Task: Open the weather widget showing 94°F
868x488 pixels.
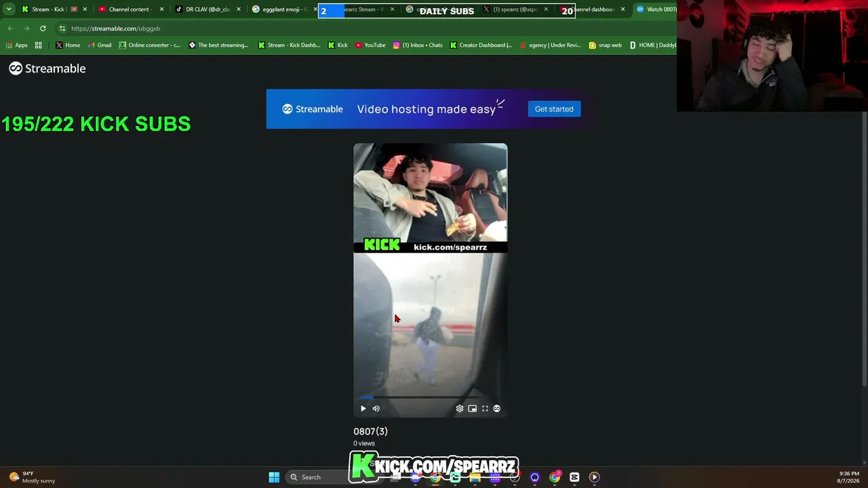Action: point(32,477)
